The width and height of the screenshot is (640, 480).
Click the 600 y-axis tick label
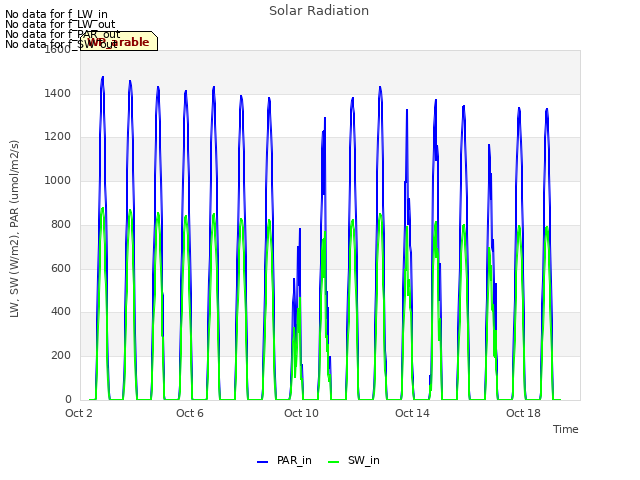[61, 268]
